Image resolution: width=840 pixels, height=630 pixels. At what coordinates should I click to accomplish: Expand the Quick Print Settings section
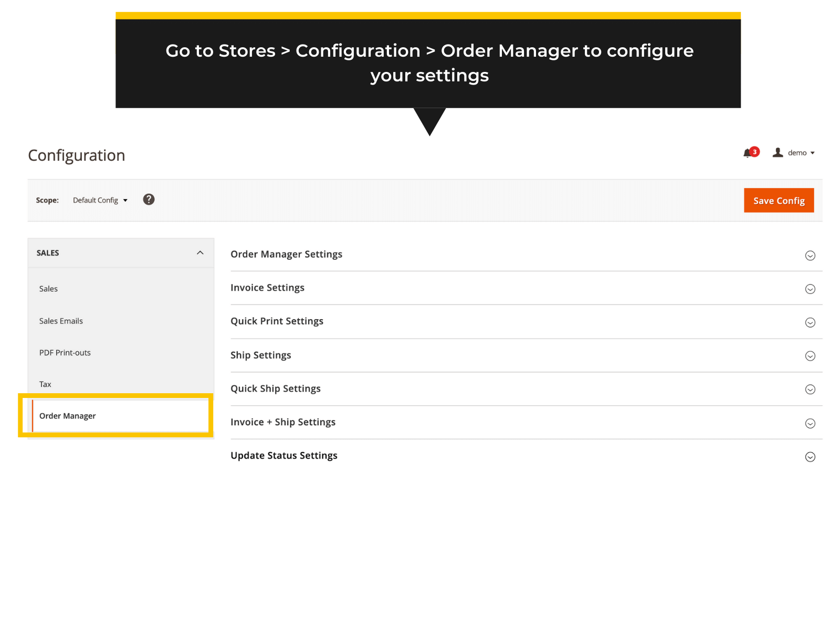(810, 322)
